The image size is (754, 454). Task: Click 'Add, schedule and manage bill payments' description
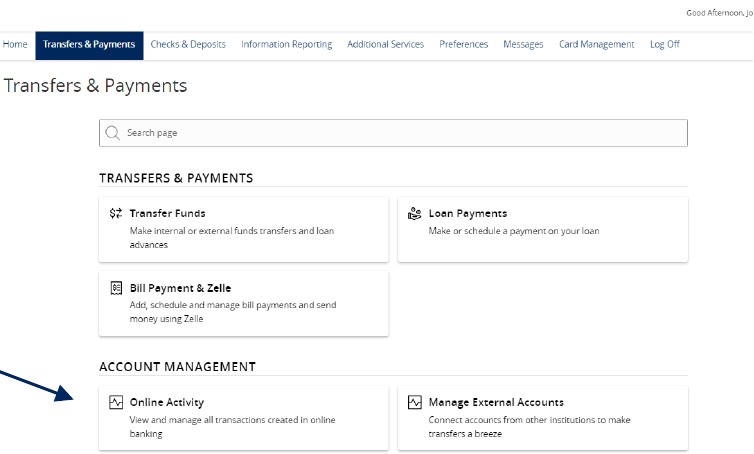coord(233,312)
